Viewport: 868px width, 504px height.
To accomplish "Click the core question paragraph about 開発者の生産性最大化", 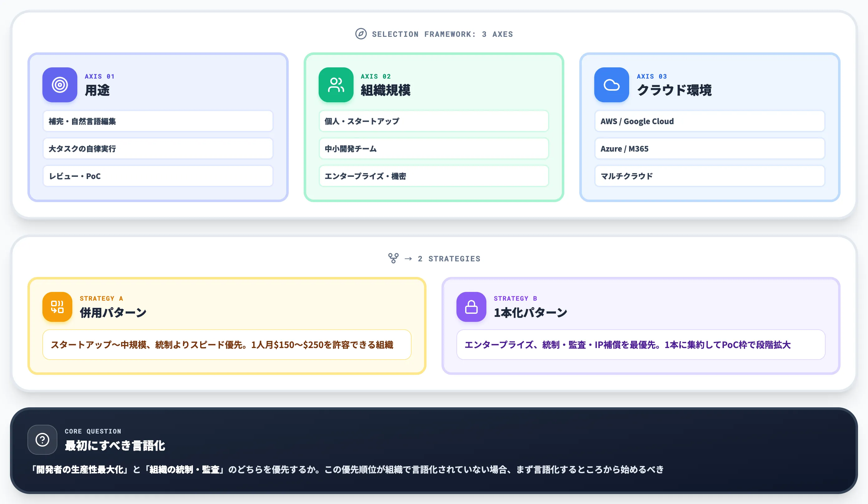I will pyautogui.click(x=347, y=469).
